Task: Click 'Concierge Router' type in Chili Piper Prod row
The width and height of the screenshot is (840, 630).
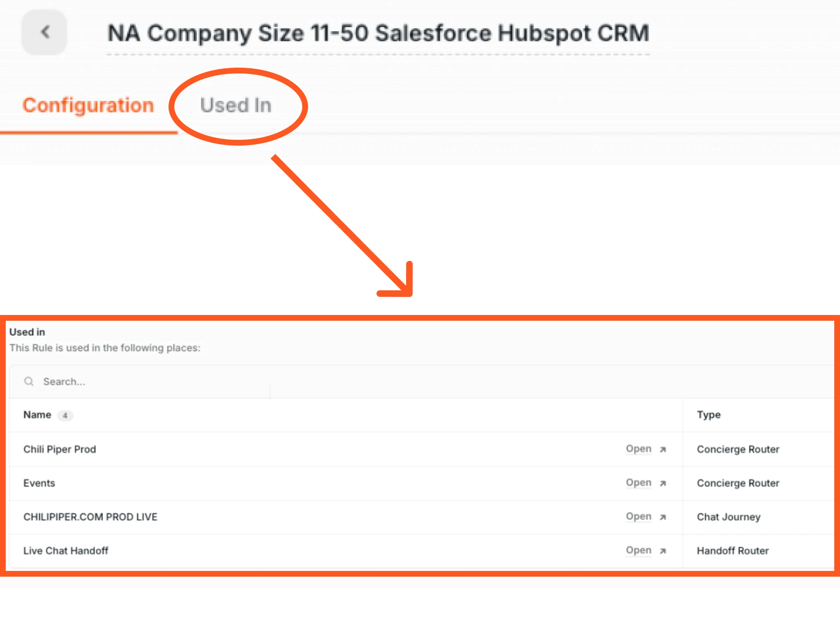Action: pyautogui.click(x=738, y=449)
